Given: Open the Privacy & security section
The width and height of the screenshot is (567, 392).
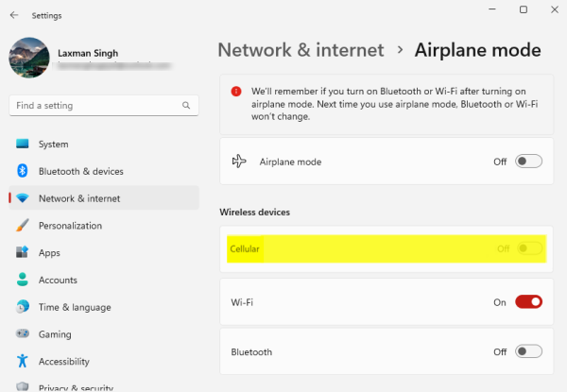Looking at the screenshot, I should (x=76, y=386).
